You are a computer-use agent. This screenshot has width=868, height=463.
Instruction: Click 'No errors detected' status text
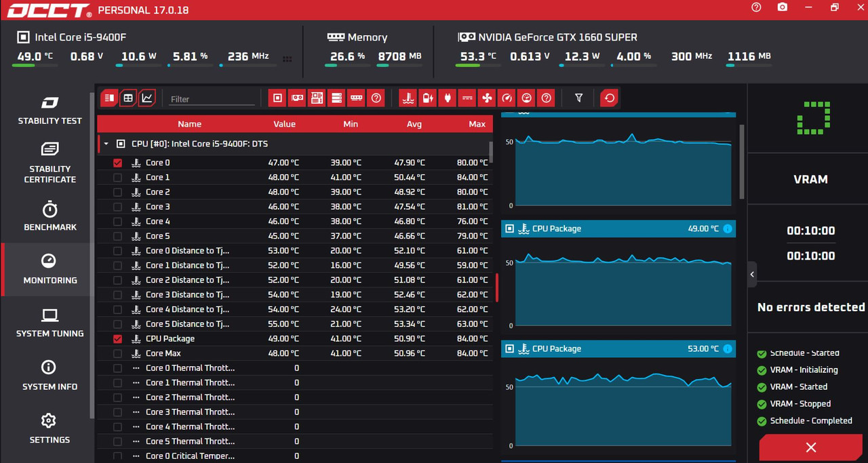pyautogui.click(x=811, y=308)
